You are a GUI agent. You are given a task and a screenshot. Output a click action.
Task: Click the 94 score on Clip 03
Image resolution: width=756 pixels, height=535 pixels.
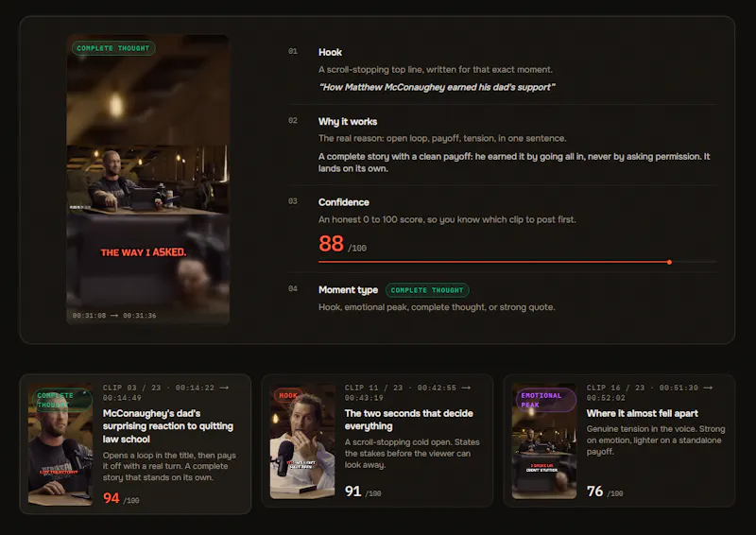tap(111, 498)
